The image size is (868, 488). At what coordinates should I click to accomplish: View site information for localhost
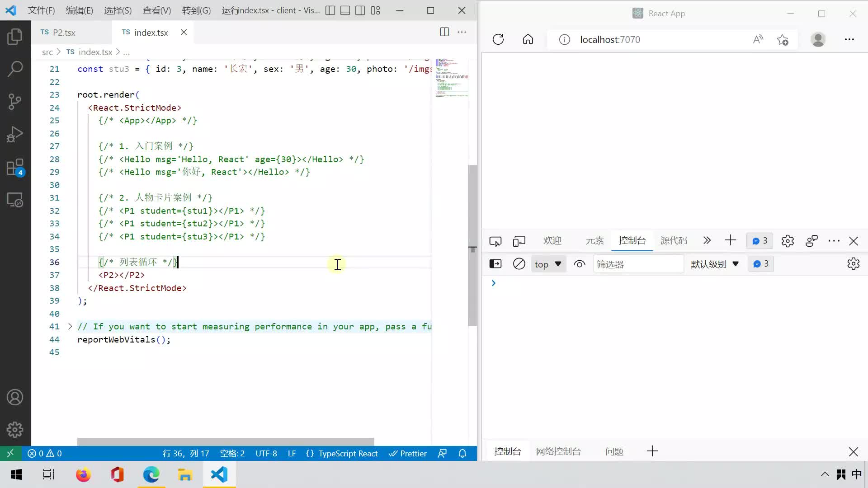(564, 40)
